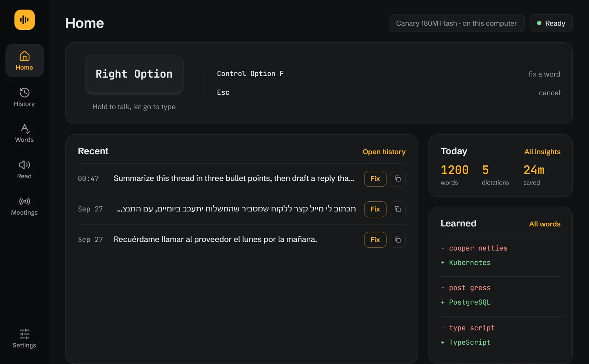The height and width of the screenshot is (364, 589).
Task: Click the Esc shortcut label
Action: click(223, 92)
